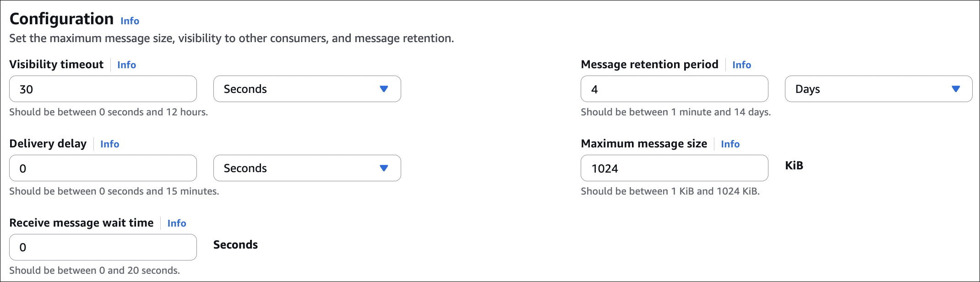Image resolution: width=980 pixels, height=282 pixels.
Task: Expand the Delivery delay Seconds unit dropdown
Action: click(307, 168)
